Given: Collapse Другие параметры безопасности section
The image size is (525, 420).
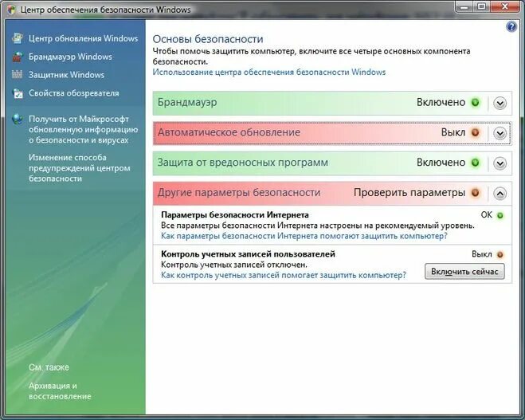Looking at the screenshot, I should point(500,194).
